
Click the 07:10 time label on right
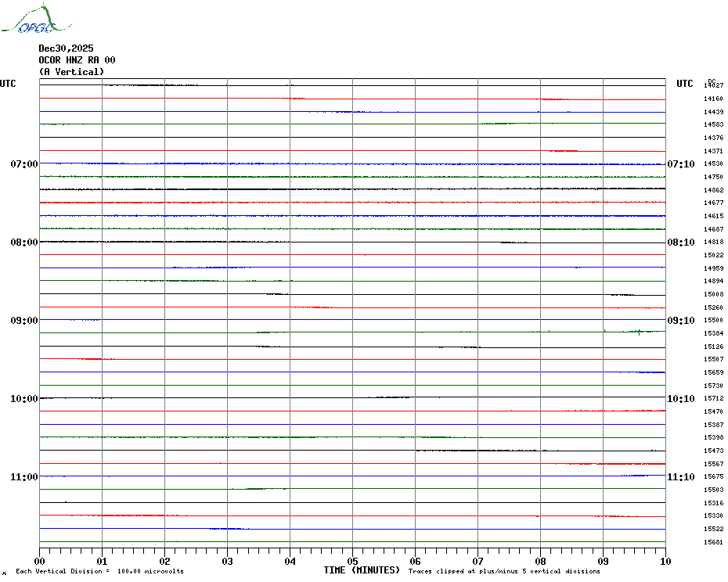(680, 164)
